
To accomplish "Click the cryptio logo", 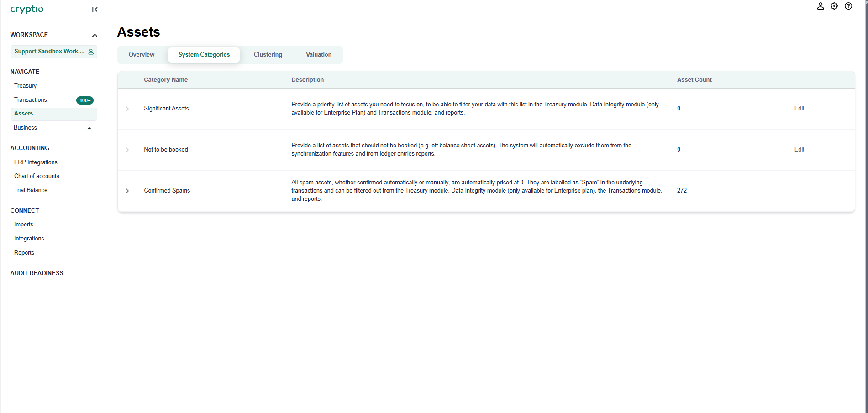I will tap(27, 10).
